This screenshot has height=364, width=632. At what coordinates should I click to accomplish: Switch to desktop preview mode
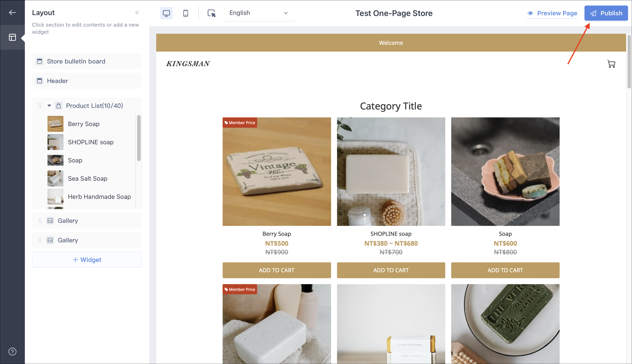click(x=166, y=13)
